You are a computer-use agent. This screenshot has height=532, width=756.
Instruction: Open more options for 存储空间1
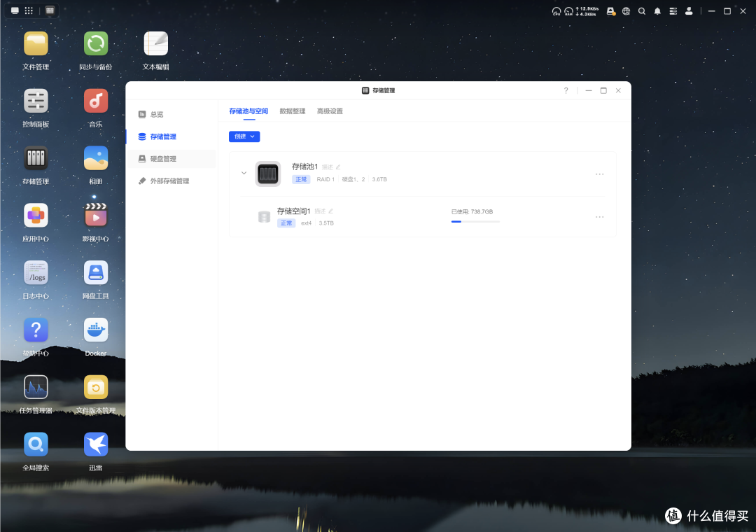click(x=599, y=217)
